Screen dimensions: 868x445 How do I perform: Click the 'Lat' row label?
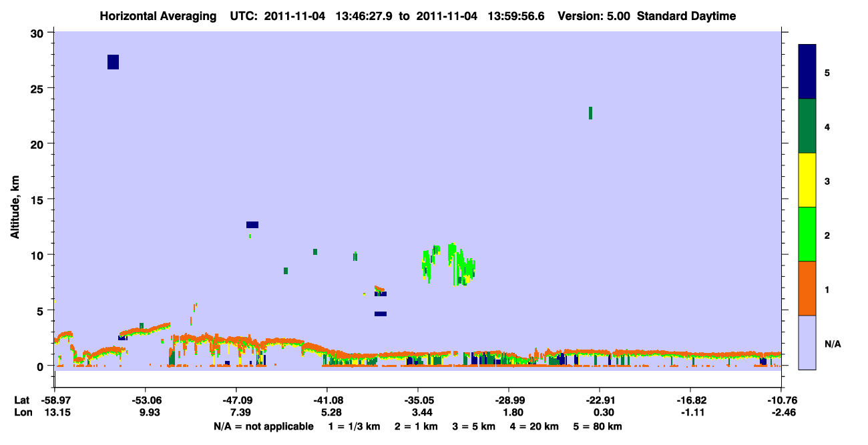click(x=22, y=400)
